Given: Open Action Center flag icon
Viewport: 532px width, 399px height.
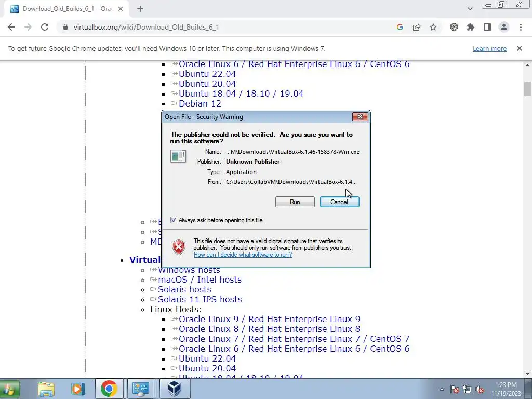Looking at the screenshot, I should pyautogui.click(x=455, y=389).
